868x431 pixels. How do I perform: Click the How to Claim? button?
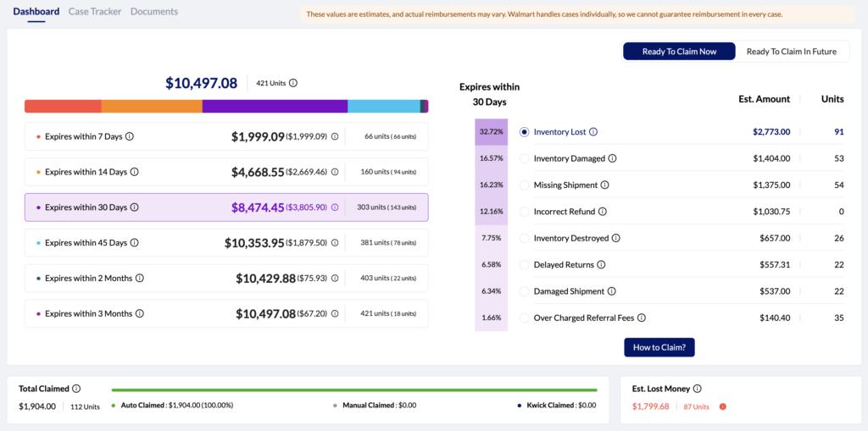pyautogui.click(x=659, y=347)
